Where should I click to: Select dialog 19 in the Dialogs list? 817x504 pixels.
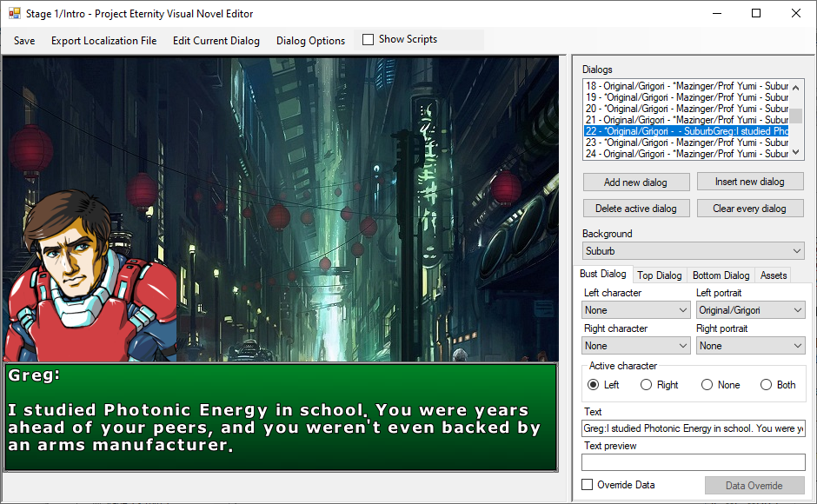687,97
